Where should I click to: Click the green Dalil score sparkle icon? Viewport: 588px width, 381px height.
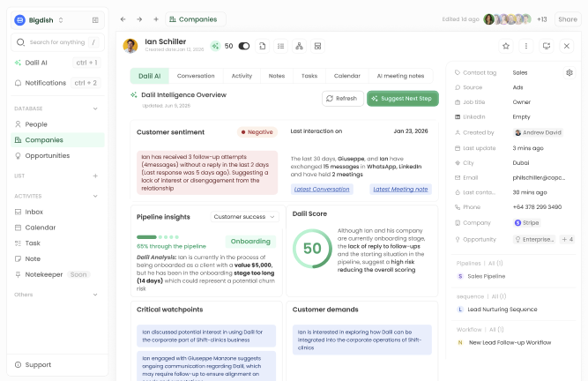click(x=215, y=46)
